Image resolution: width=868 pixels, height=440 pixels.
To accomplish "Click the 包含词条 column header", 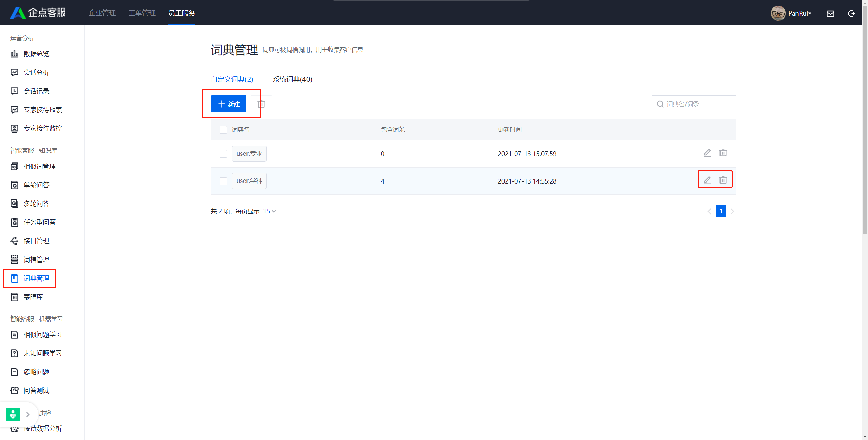I will pos(393,129).
